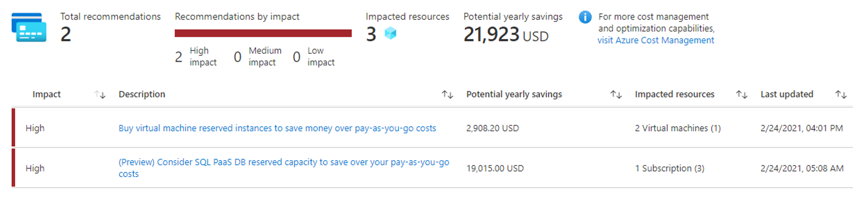Select the Impact column header
The image size is (868, 211).
pyautogui.click(x=47, y=94)
